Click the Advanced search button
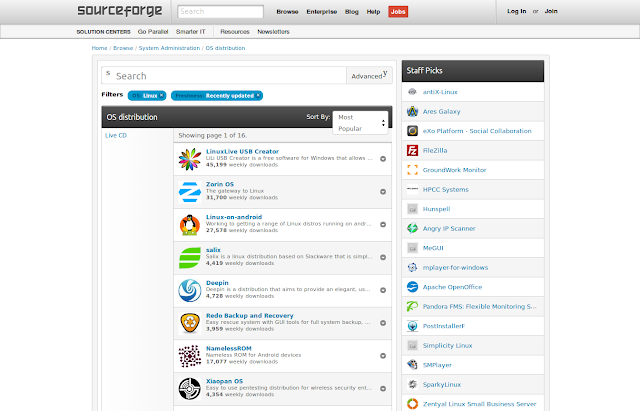 [369, 76]
